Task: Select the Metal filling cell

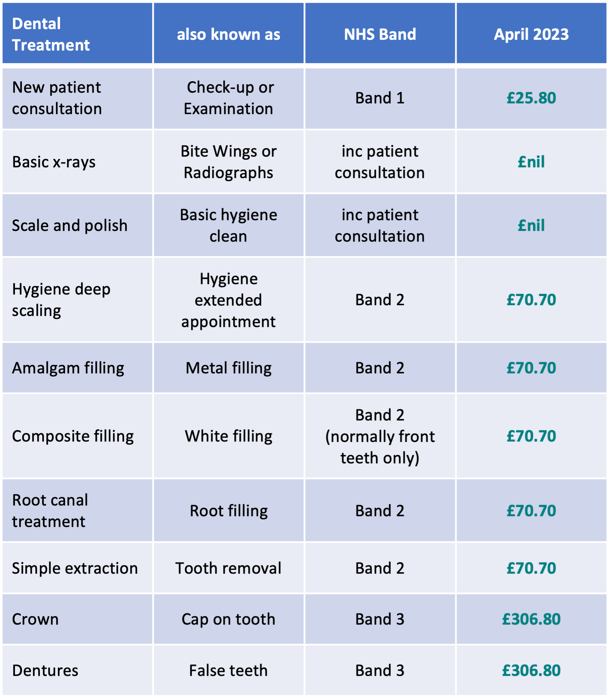Action: [x=229, y=368]
